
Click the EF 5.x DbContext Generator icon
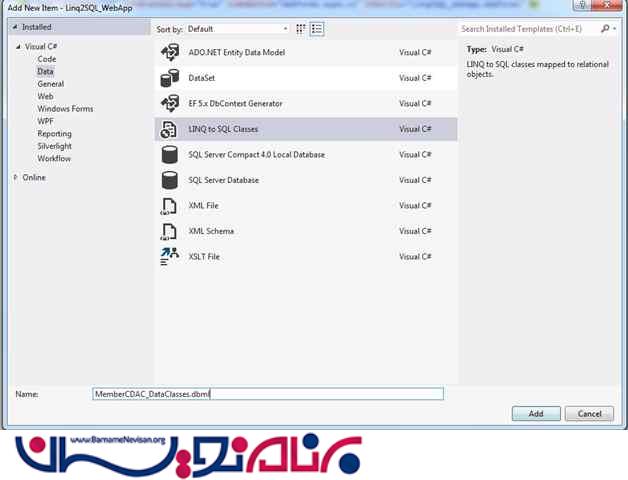[x=169, y=104]
